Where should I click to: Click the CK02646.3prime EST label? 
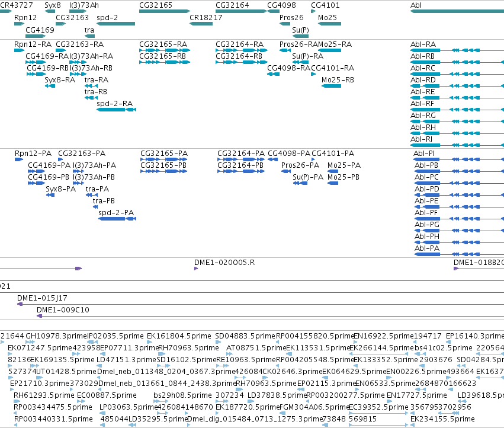tap(293, 372)
